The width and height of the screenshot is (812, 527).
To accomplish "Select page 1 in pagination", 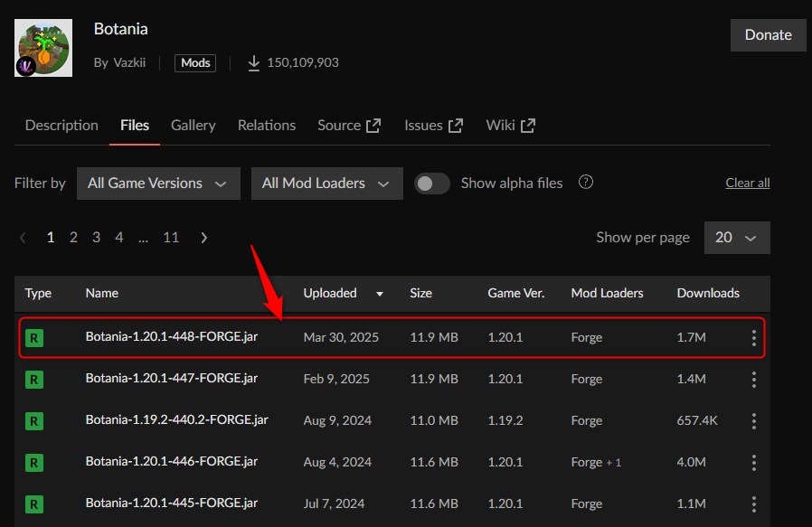I will click(51, 237).
